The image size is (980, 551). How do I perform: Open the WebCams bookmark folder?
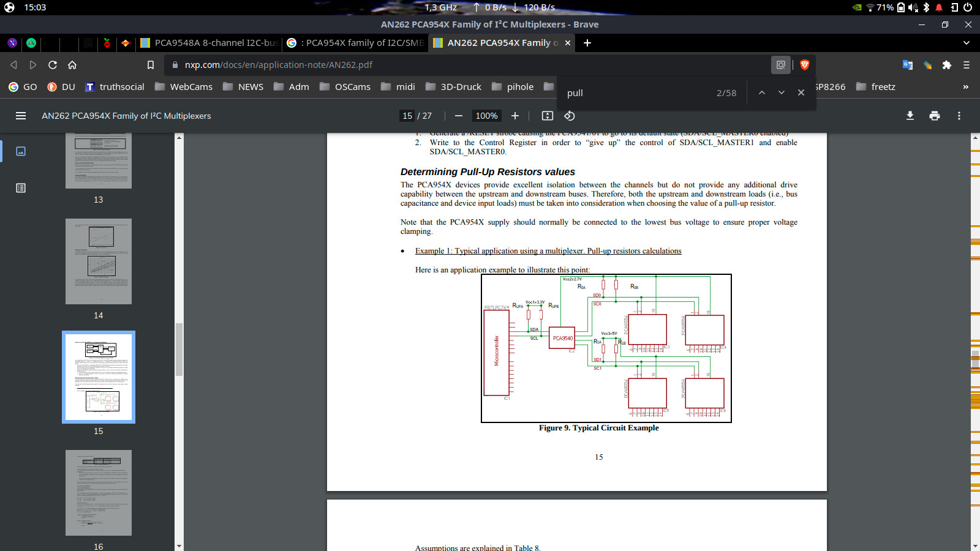point(184,87)
